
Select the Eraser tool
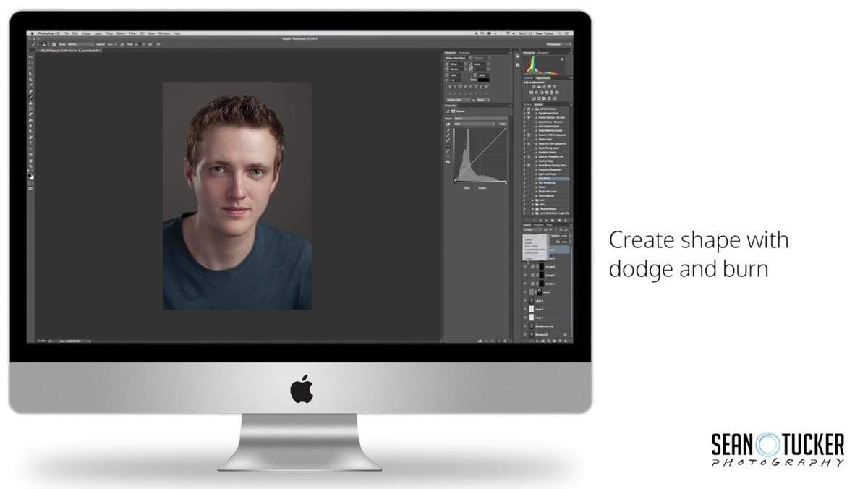30,114
